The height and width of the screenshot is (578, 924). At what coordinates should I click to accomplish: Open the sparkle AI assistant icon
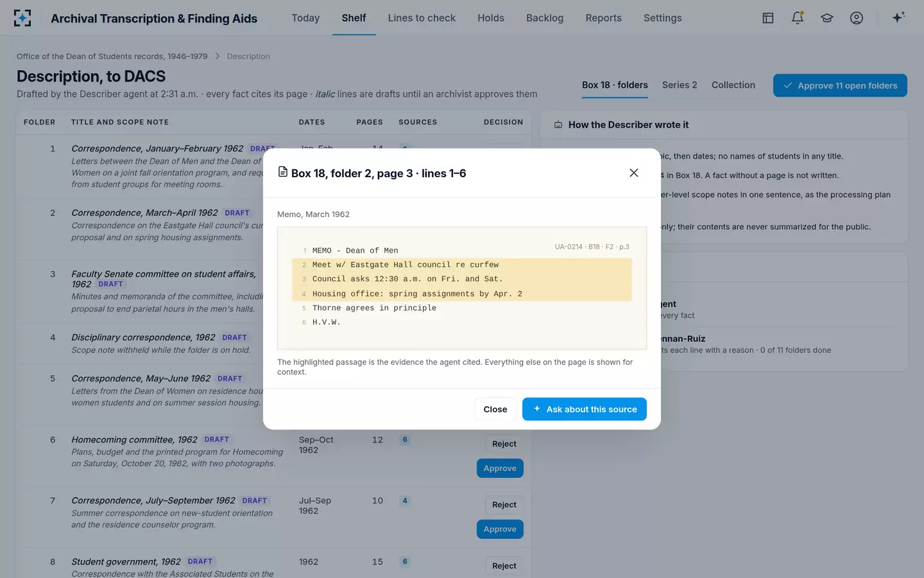pos(898,17)
